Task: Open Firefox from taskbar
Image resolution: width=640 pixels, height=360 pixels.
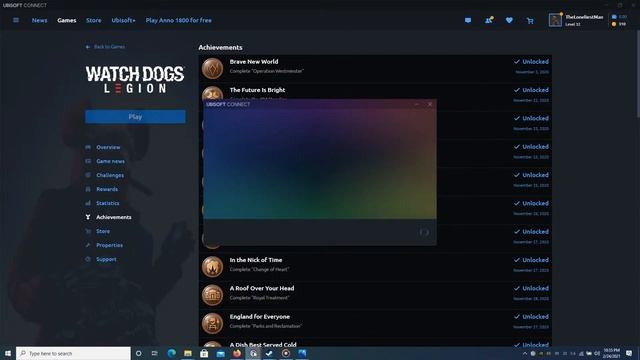Action: 237,353
